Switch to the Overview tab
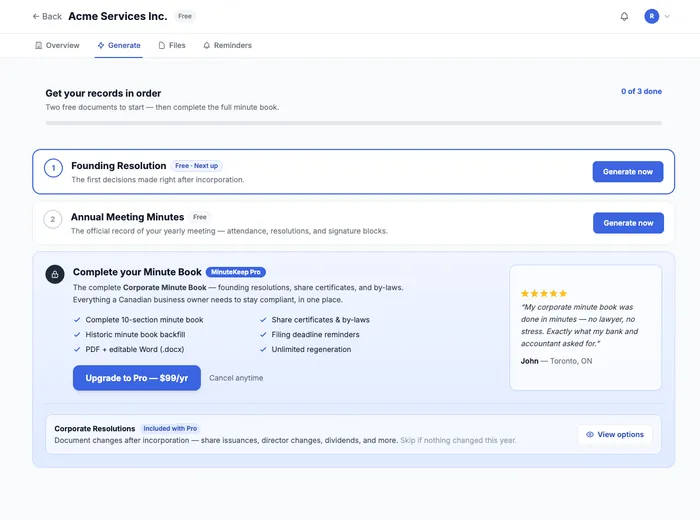 point(57,46)
